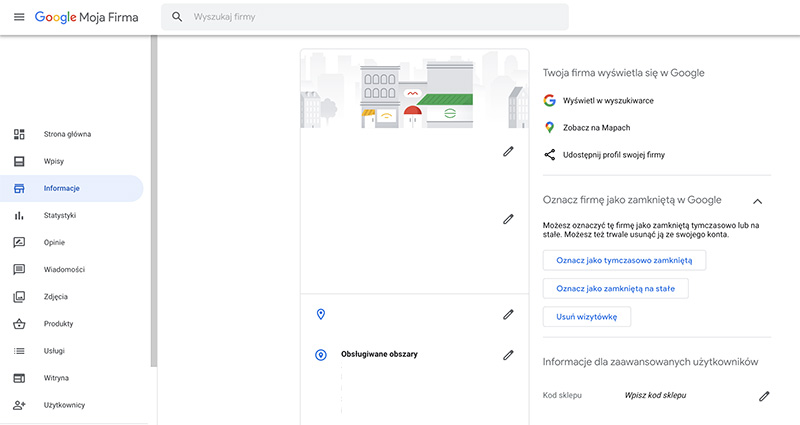The image size is (800, 425).
Task: Collapse the Oznacz firmę jako zamkniętą section
Action: [758, 201]
